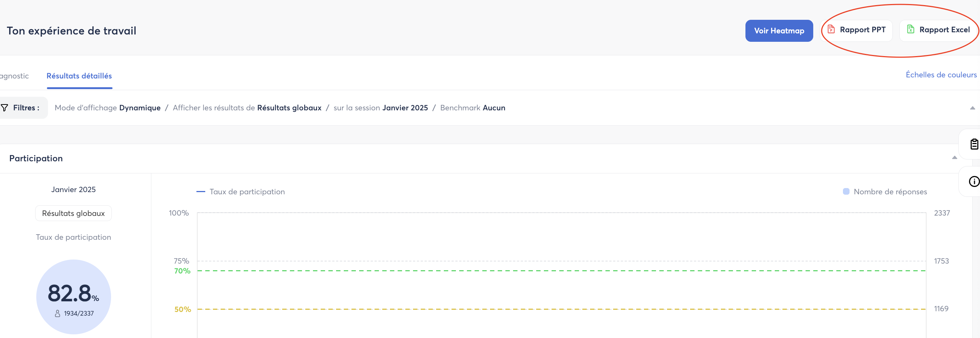Collapse the filters bar with arrow
The height and width of the screenshot is (338, 980).
coord(972,108)
